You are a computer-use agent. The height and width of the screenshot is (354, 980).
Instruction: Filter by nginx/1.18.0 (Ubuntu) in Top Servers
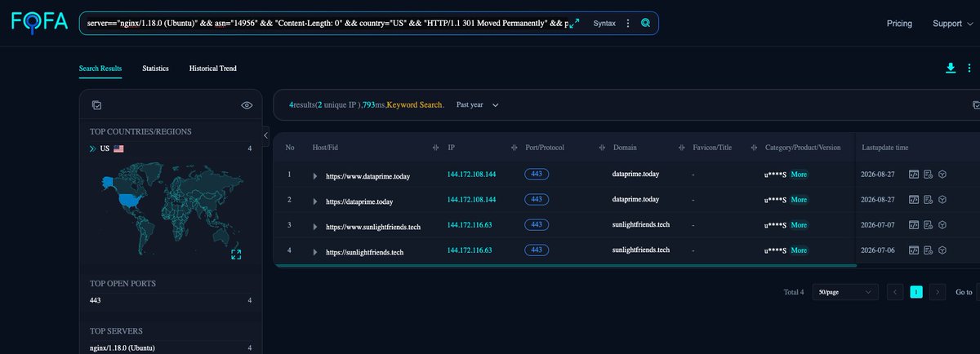point(171,348)
